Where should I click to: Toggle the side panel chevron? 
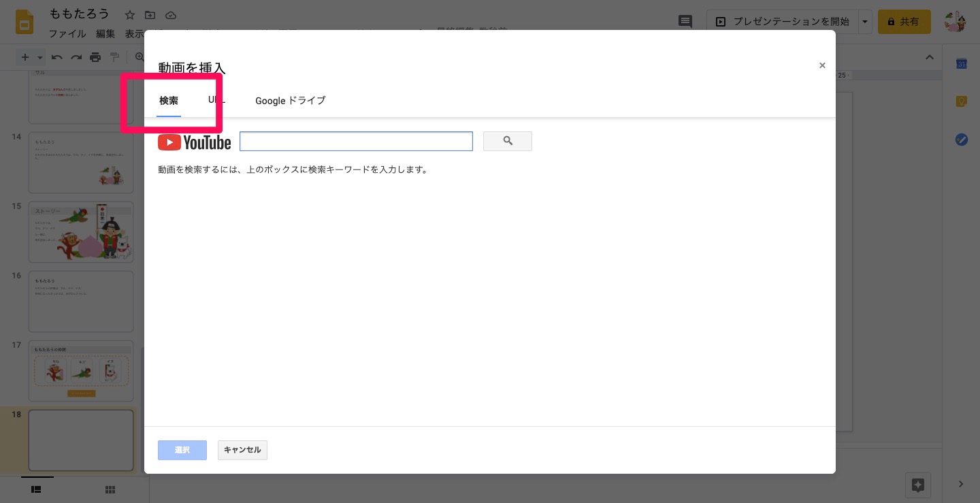point(961,485)
